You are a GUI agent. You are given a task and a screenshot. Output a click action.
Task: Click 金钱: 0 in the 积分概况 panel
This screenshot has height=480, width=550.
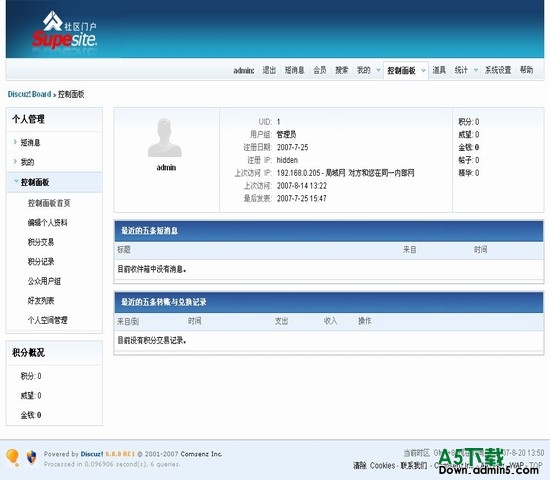(x=31, y=415)
